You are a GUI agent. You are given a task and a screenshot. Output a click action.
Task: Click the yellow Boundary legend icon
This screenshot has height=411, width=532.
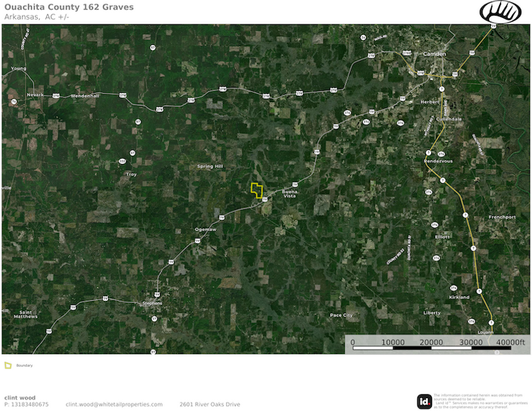pyautogui.click(x=8, y=366)
